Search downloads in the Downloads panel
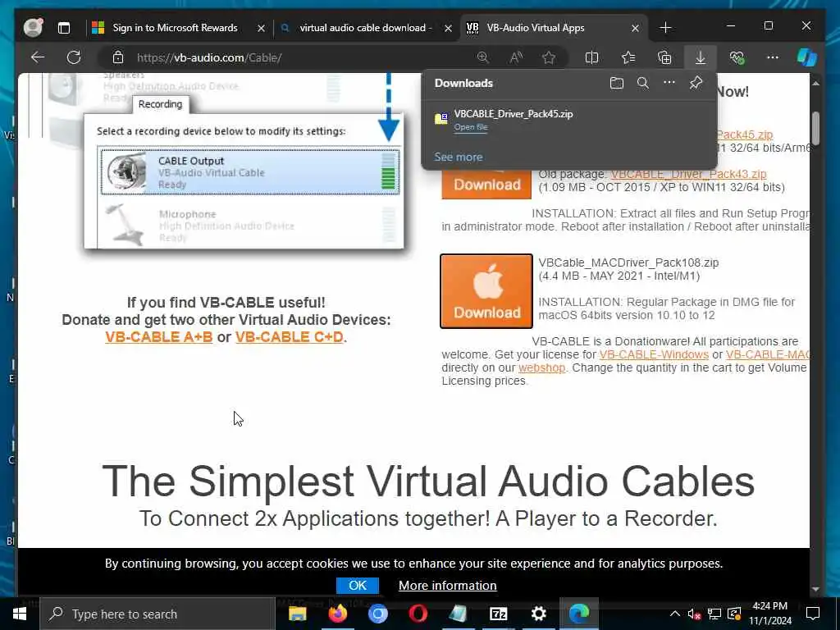This screenshot has width=840, height=630. point(643,83)
